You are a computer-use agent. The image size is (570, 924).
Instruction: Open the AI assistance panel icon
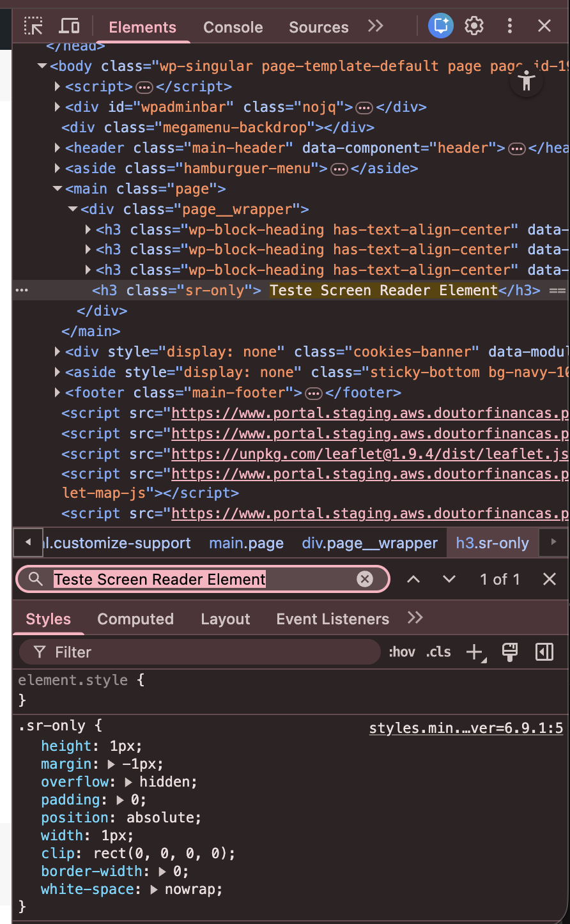[440, 26]
